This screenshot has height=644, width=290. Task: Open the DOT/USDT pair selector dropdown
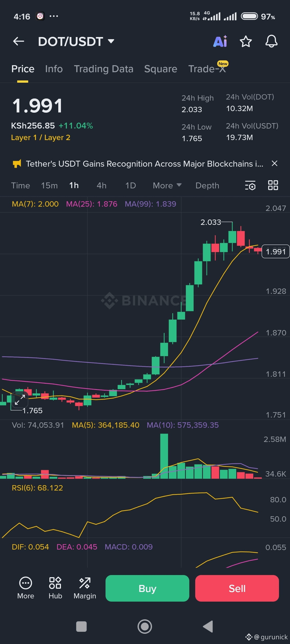coord(76,42)
